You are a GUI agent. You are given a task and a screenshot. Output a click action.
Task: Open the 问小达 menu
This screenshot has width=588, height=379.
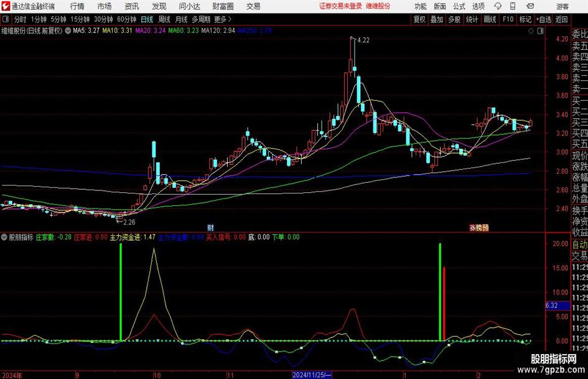click(189, 6)
